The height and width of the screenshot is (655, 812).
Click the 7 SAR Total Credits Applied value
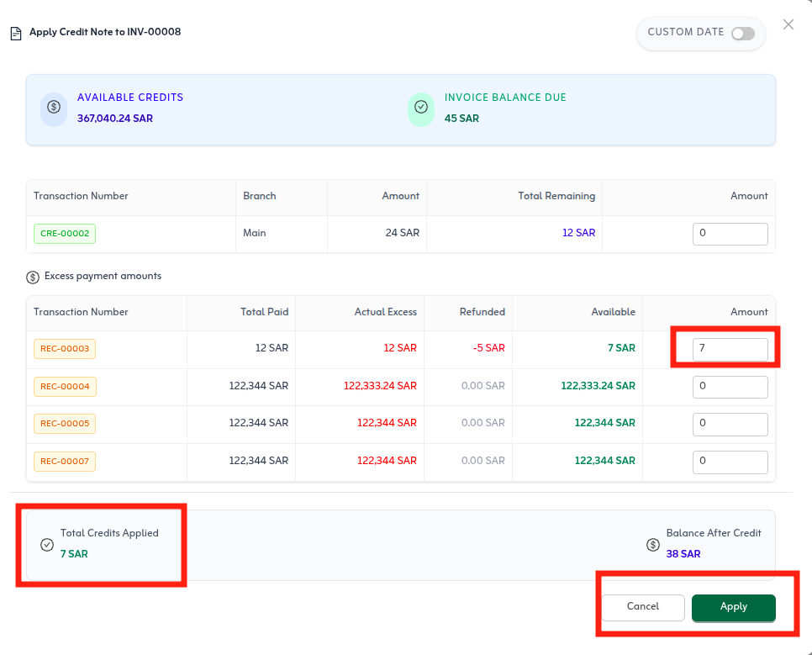74,554
